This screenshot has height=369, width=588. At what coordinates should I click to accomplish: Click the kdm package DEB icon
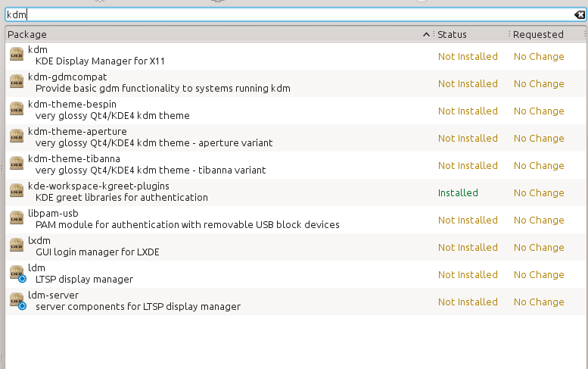coord(16,55)
